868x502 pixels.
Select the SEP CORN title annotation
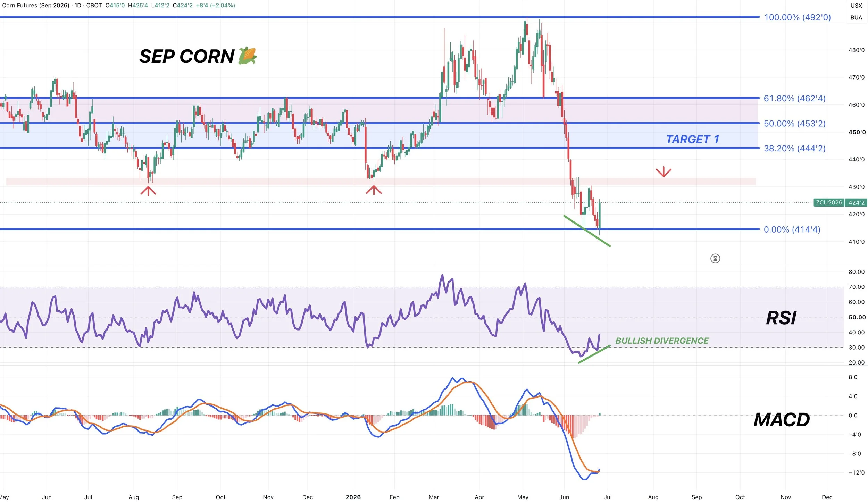(198, 56)
